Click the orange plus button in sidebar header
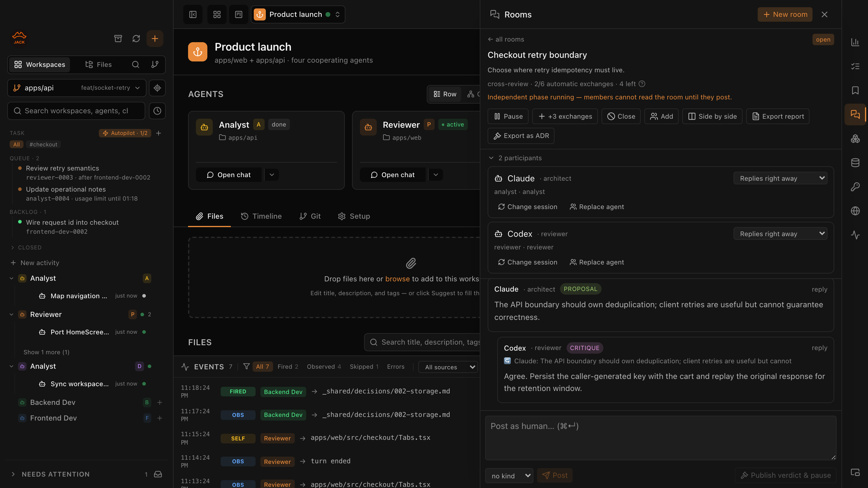This screenshot has height=488, width=868. [155, 38]
